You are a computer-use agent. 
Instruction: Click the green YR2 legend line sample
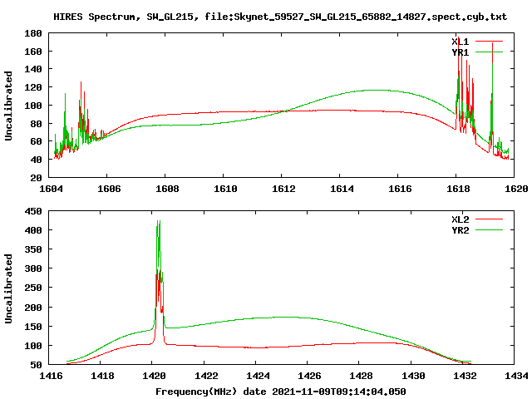489,229
